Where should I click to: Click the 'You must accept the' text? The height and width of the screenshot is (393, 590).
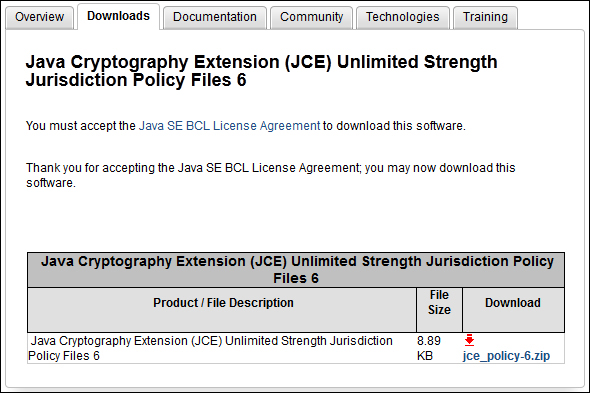[81, 126]
